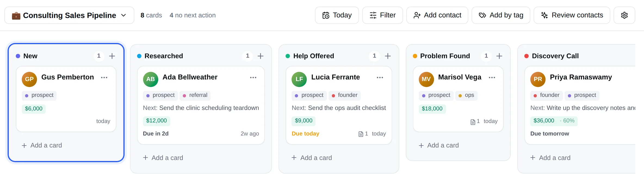Open Review contacts
This screenshot has height=185, width=644.
pos(572,15)
